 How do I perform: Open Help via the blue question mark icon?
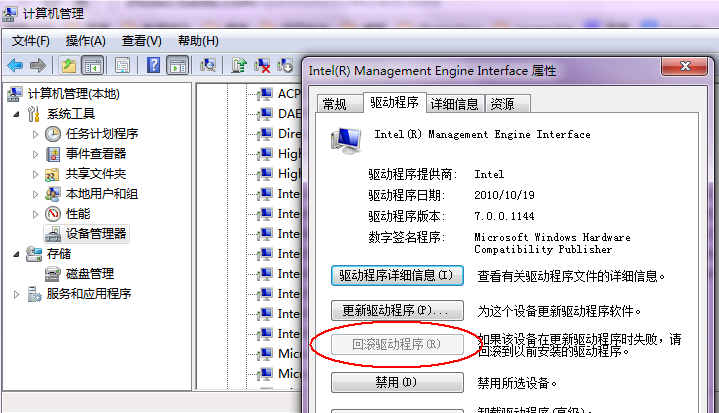click(154, 65)
